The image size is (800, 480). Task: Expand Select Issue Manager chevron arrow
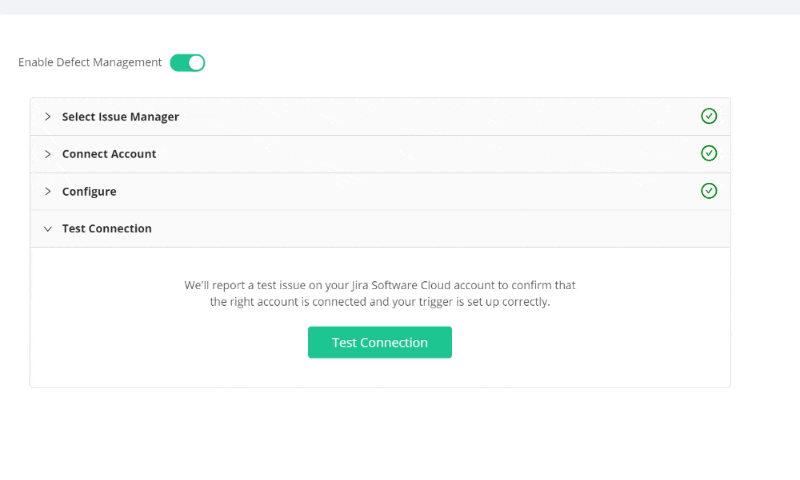pos(47,117)
